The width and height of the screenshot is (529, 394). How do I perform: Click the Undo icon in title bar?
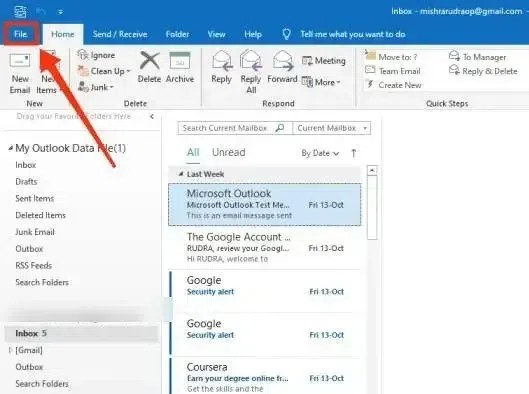click(x=41, y=11)
